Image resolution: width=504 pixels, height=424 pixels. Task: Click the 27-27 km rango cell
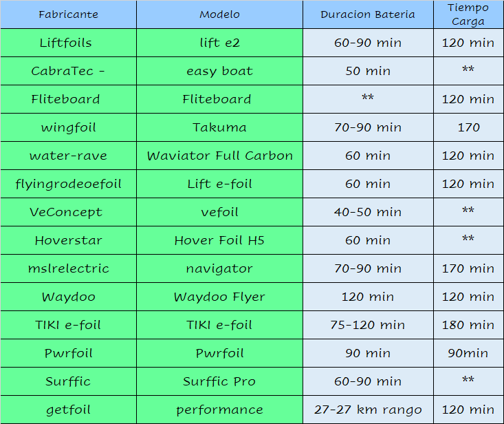click(368, 410)
